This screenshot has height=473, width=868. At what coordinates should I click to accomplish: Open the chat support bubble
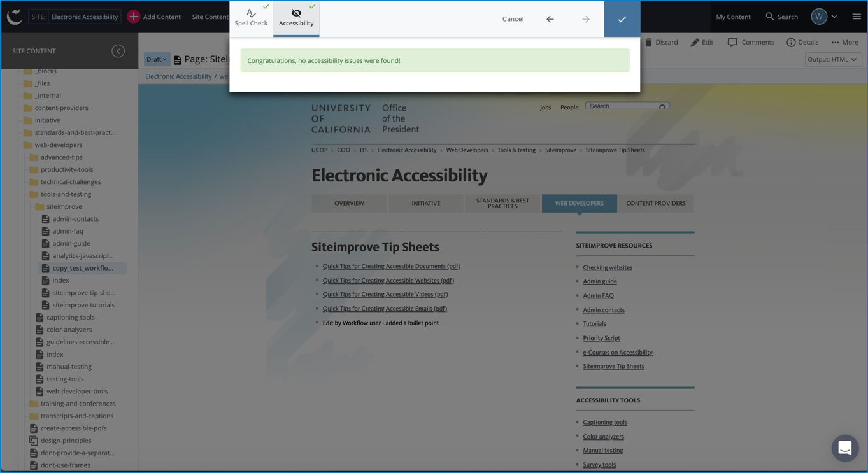(x=845, y=448)
